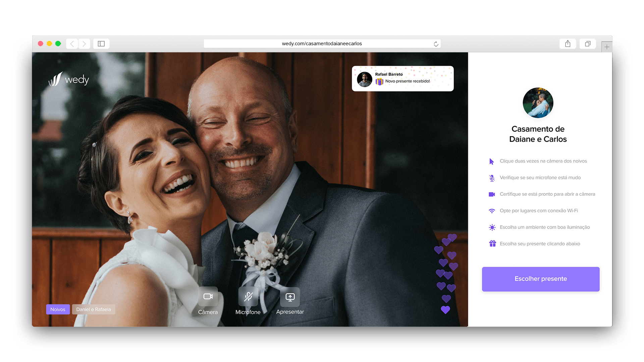Click the Apresentar screen share icon
This screenshot has height=362, width=644.
(290, 297)
